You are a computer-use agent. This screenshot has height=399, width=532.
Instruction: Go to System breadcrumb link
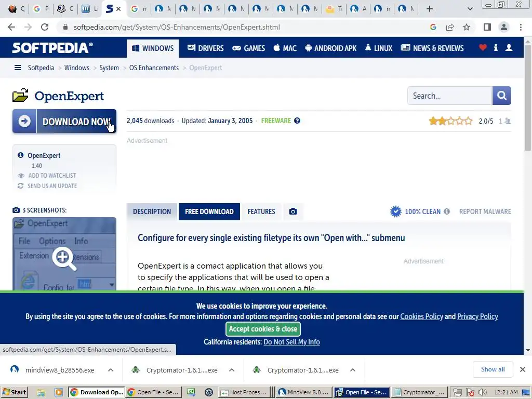point(109,68)
